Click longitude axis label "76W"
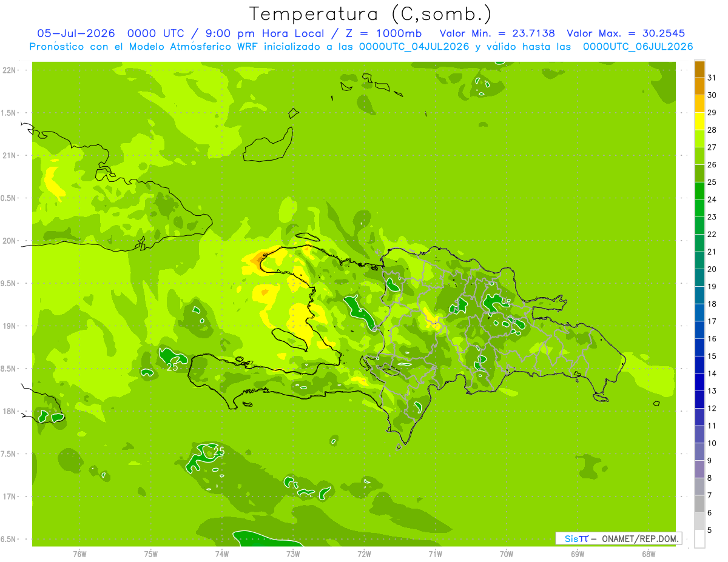728x562 pixels. click(79, 554)
